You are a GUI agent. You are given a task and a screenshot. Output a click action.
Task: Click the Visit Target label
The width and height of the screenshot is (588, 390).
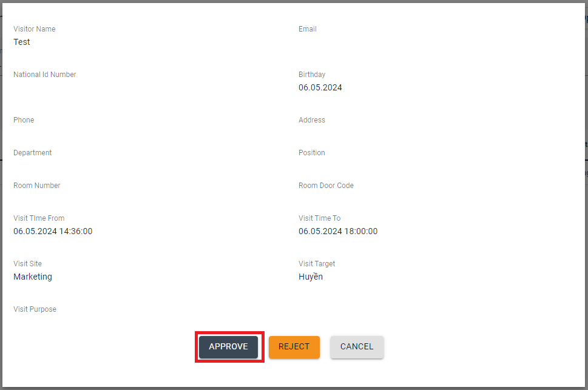pyautogui.click(x=317, y=264)
